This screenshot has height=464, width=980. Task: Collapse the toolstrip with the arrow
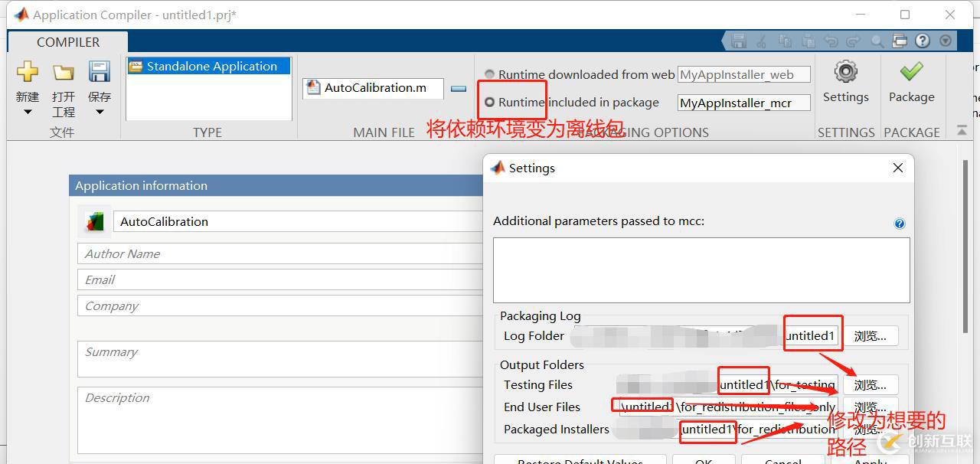962,131
